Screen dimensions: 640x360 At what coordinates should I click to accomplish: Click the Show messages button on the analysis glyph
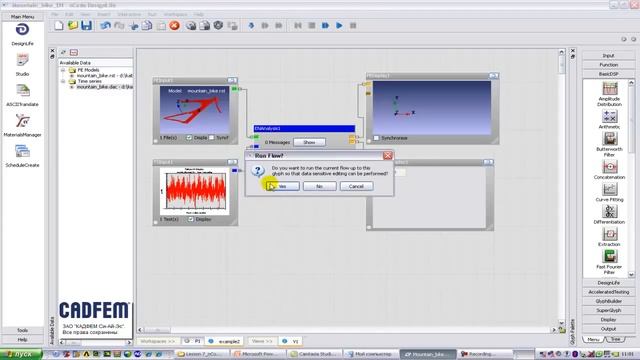309,142
